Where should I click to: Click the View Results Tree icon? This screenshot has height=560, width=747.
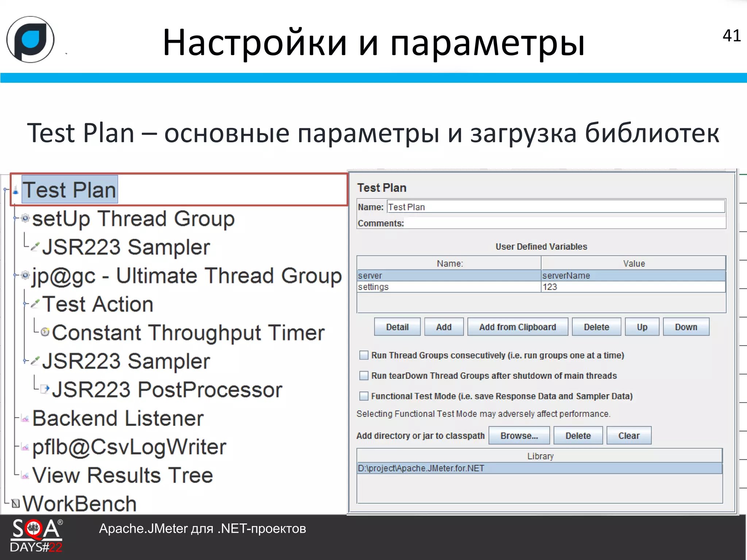[25, 475]
